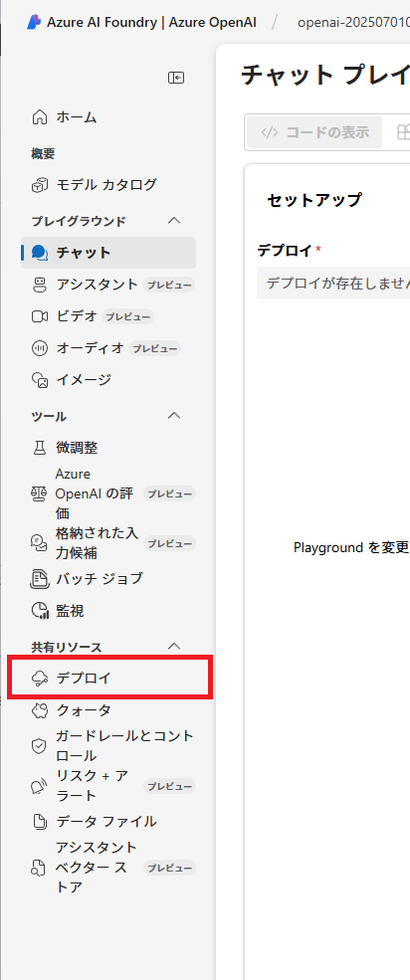Collapse the sidebar with the panel toggle icon
The height and width of the screenshot is (980, 410).
click(175, 78)
